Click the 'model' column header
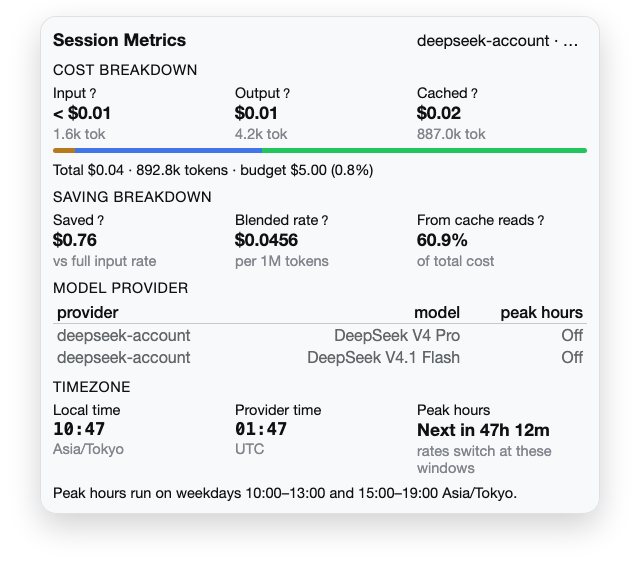Image resolution: width=640 pixels, height=562 pixels. [x=437, y=313]
